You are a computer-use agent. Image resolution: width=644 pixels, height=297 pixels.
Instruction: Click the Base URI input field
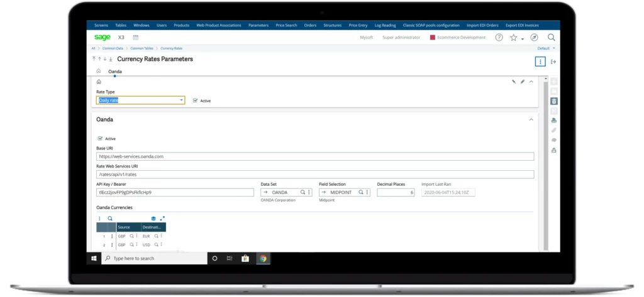point(315,156)
